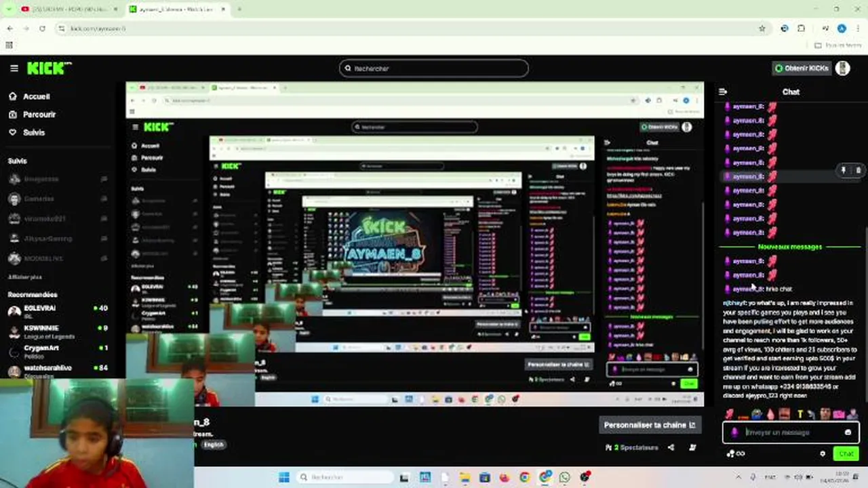Reload the page
Viewport: 868px width, 488px height.
(42, 28)
